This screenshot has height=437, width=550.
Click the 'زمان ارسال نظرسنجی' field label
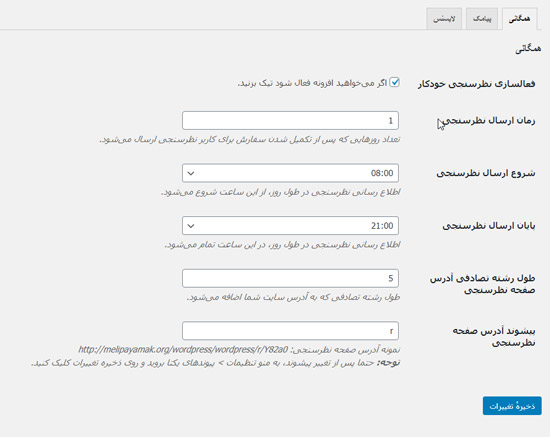point(488,121)
